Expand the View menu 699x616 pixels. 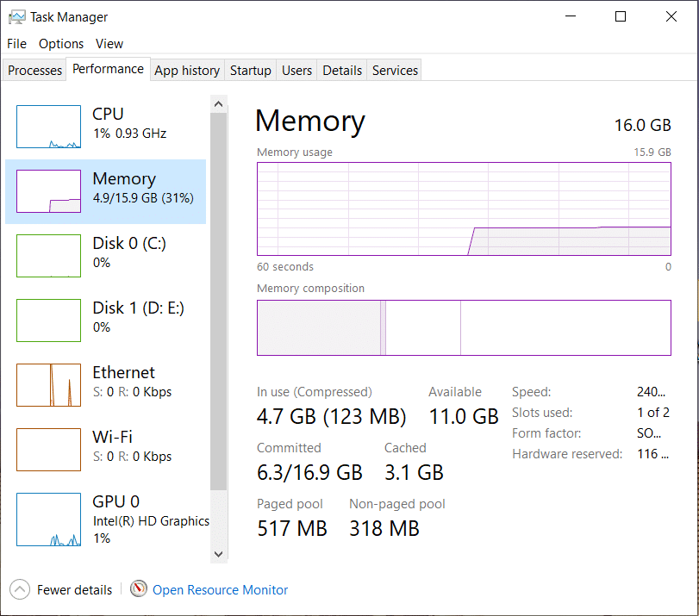[109, 44]
